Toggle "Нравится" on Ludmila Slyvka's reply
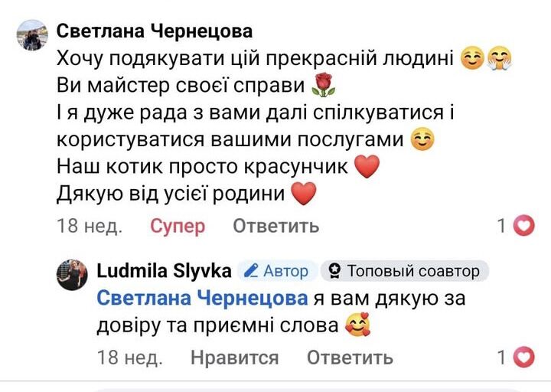 click(234, 358)
